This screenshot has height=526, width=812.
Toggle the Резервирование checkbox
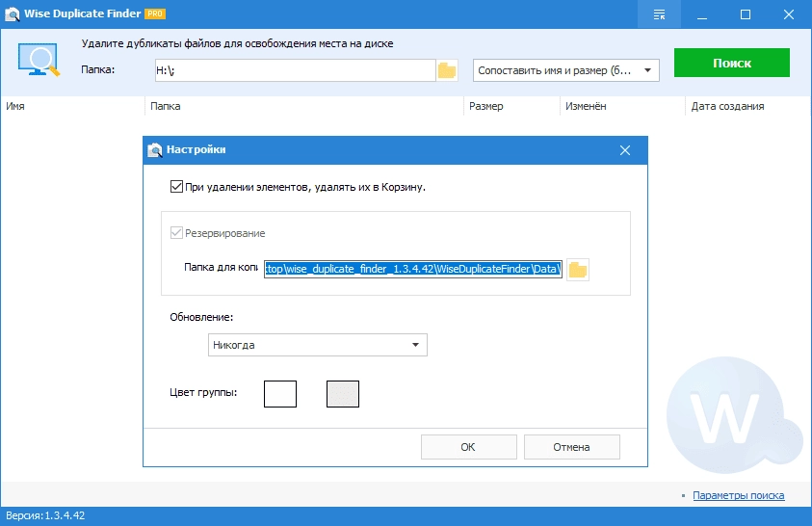pos(176,232)
